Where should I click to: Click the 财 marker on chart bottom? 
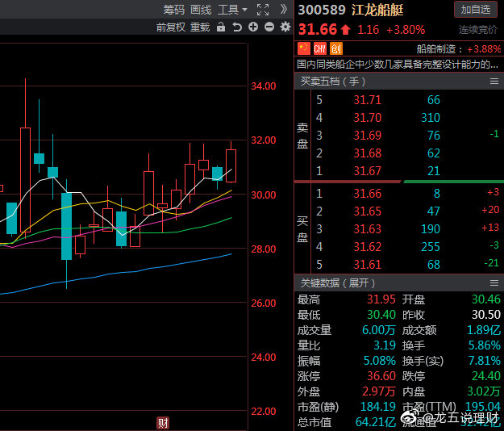click(163, 423)
